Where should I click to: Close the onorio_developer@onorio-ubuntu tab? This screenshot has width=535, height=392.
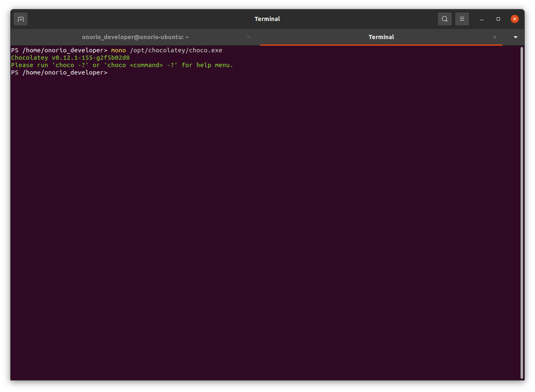pos(248,37)
